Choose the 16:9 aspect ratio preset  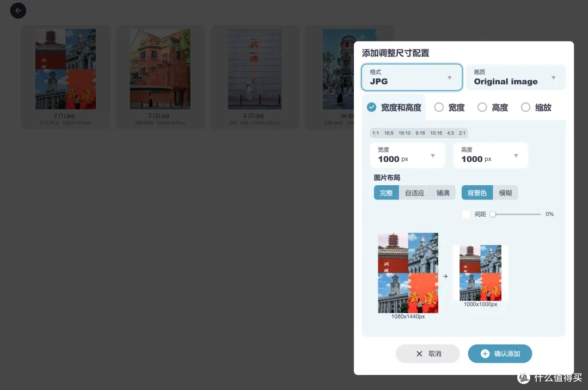pyautogui.click(x=389, y=133)
